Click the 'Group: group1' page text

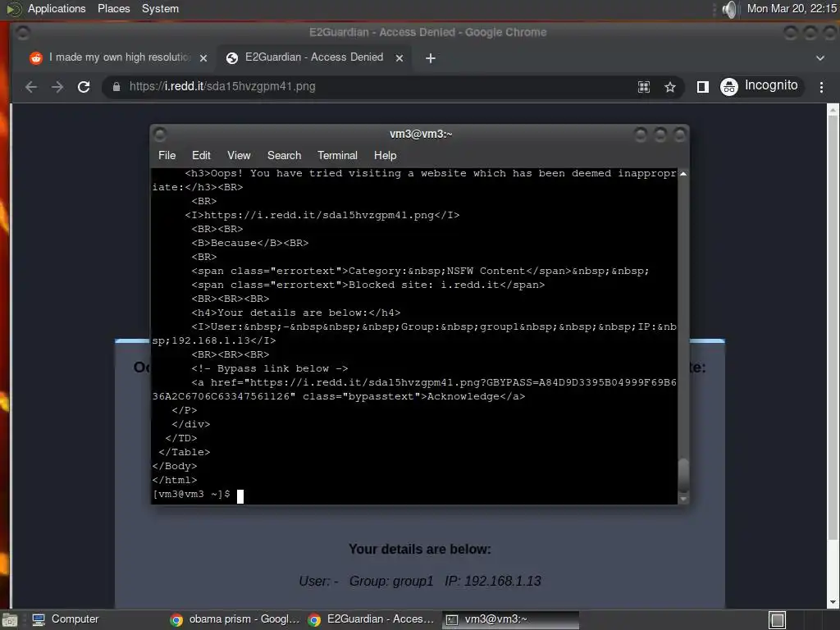coord(391,582)
